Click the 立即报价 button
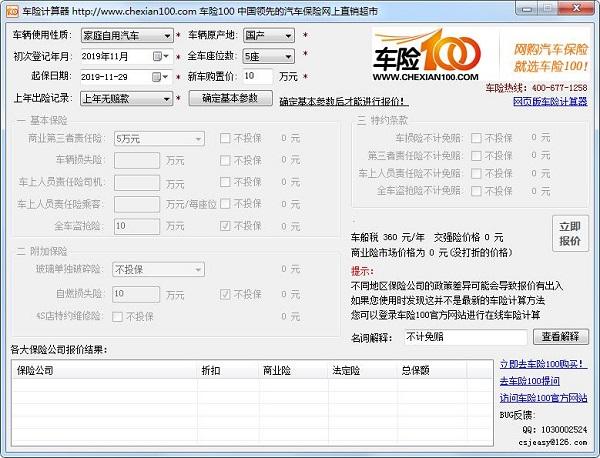Image resolution: width=600 pixels, height=458 pixels. point(568,234)
